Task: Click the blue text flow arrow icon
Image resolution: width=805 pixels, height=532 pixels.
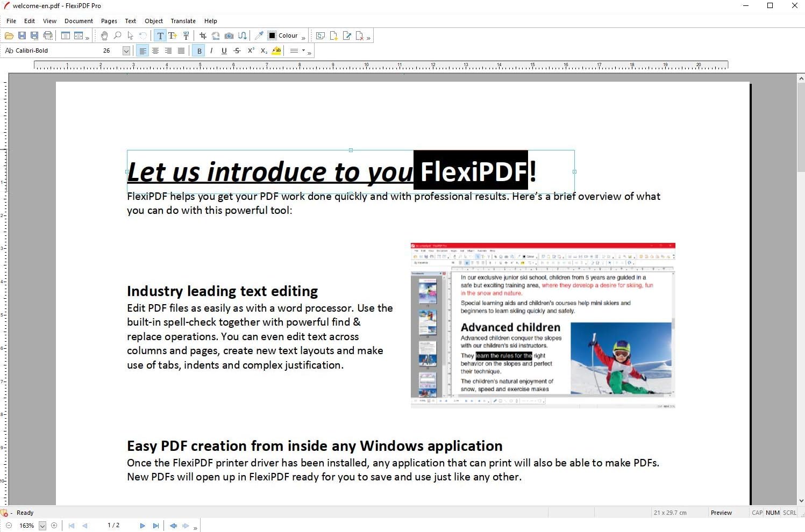Action: click(x=243, y=35)
